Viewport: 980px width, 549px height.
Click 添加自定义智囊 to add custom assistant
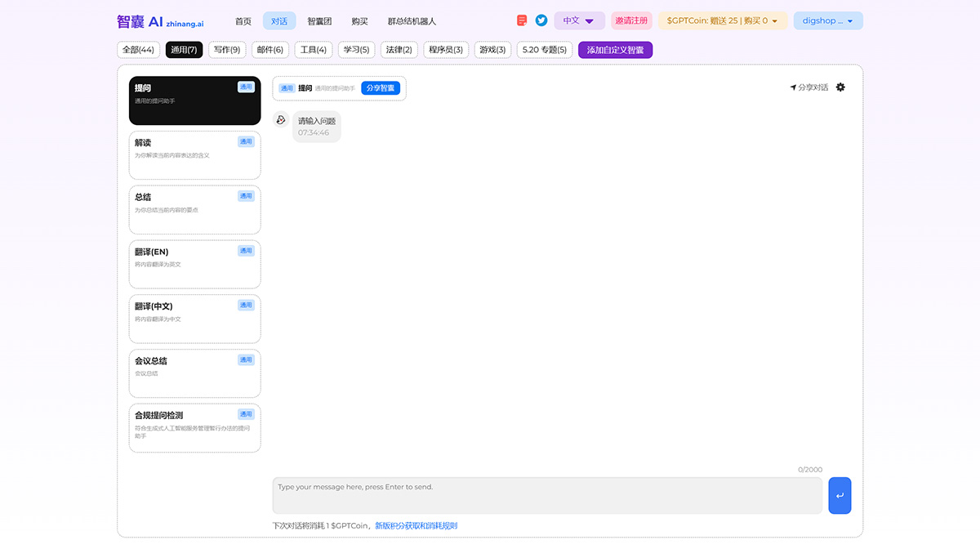pyautogui.click(x=615, y=49)
